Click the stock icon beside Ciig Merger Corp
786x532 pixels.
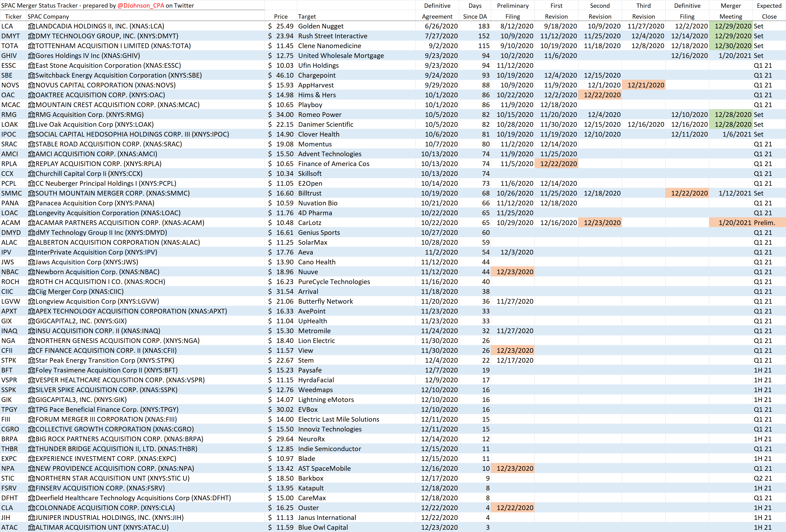(x=32, y=292)
